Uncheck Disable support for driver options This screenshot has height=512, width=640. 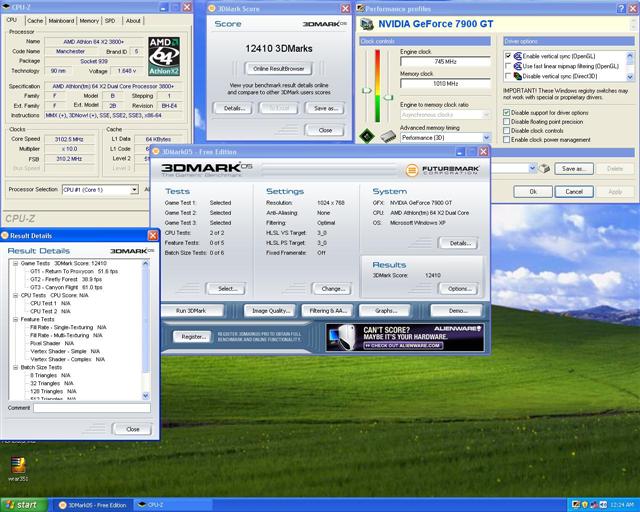point(507,112)
